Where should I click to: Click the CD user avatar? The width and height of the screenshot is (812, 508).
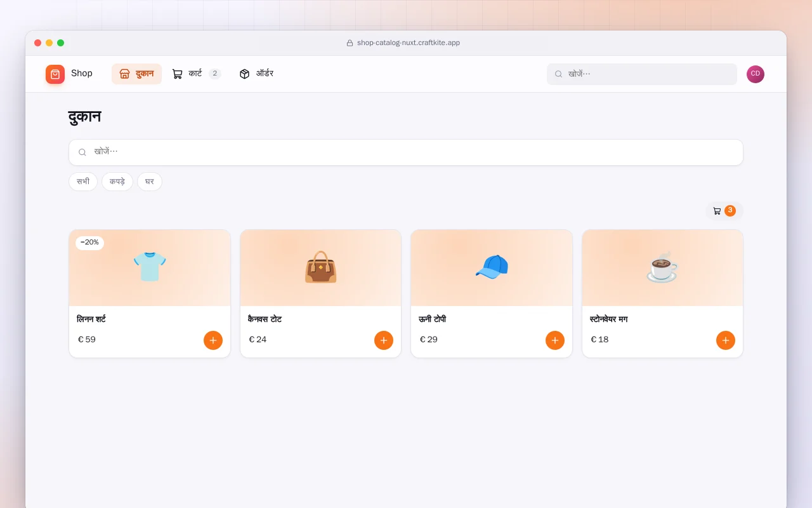pos(756,74)
